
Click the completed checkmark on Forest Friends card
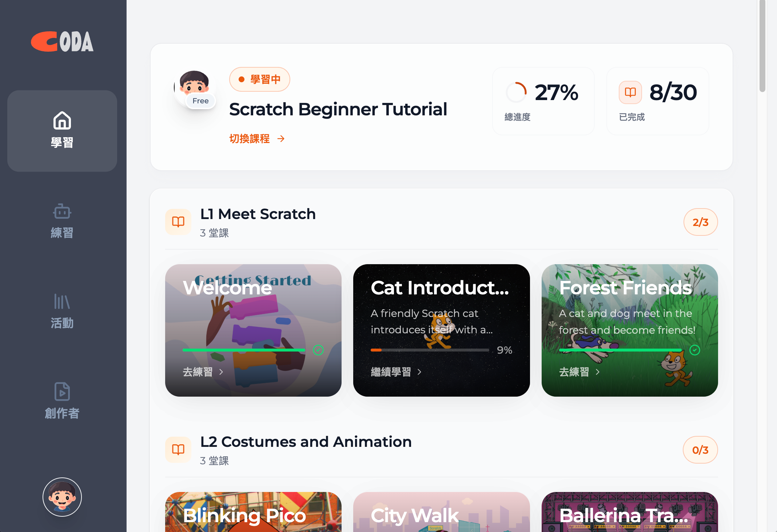(x=695, y=350)
